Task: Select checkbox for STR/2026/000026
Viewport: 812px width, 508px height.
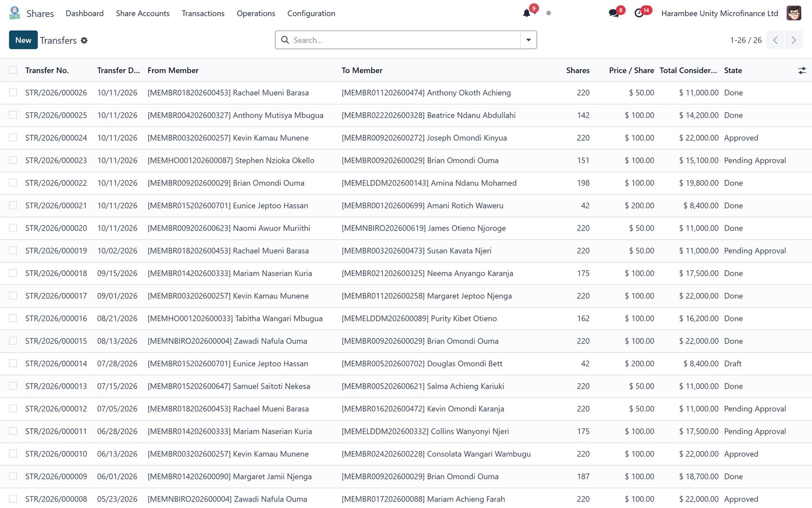Action: point(13,92)
